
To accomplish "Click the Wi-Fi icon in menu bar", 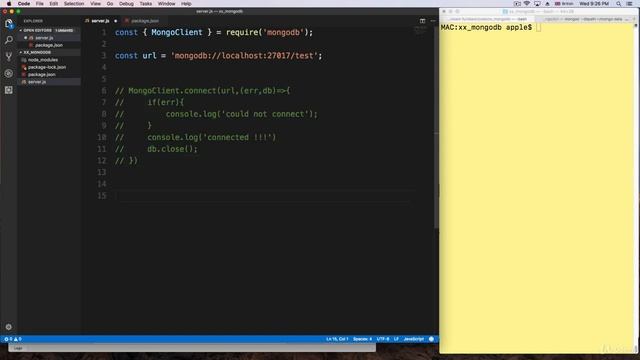I will [x=527, y=4].
